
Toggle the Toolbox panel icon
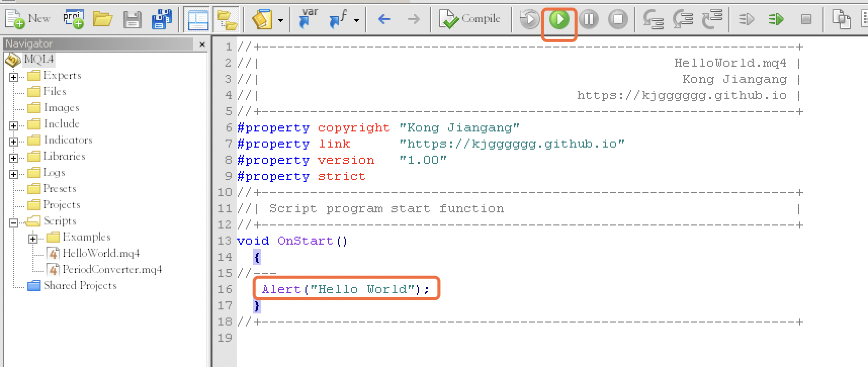click(227, 20)
